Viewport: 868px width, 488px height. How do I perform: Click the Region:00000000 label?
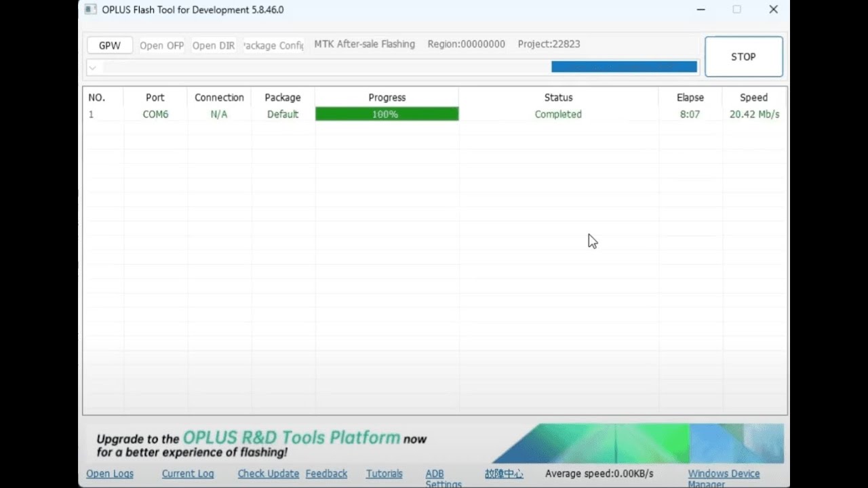pos(467,44)
